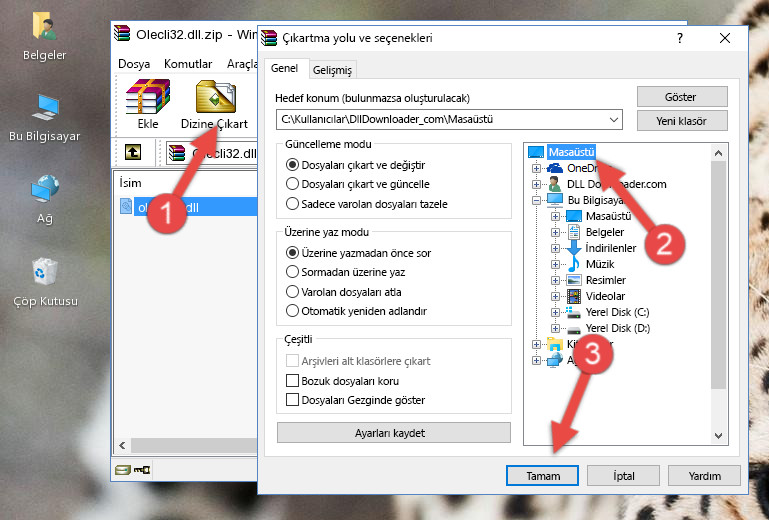Expand DLL Downloader.com tree node
Screen dimensions: 769x520
tap(536, 184)
